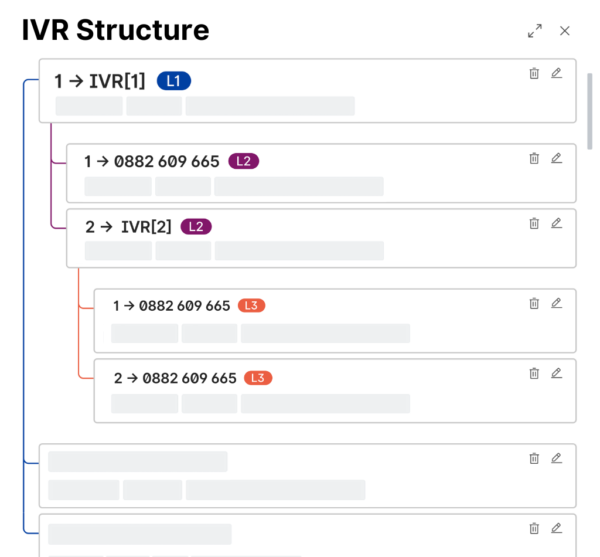Close the IVR Structure panel
Viewport: 600px width, 557px height.
[x=565, y=31]
